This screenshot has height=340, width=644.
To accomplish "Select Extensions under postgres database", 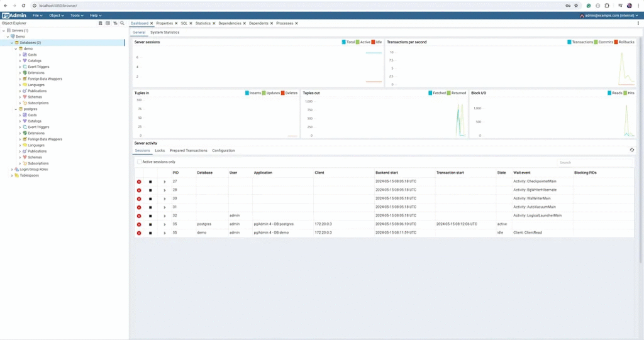I will tap(36, 133).
